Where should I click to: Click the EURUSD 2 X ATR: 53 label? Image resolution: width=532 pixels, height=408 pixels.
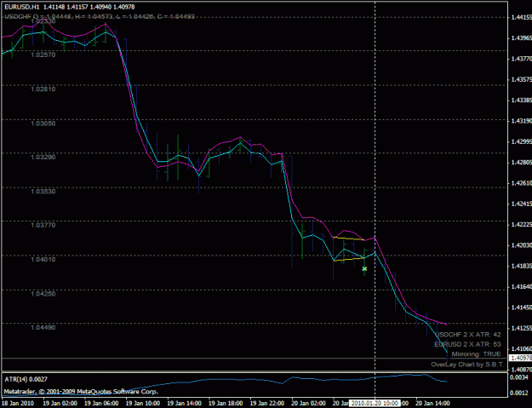(467, 344)
